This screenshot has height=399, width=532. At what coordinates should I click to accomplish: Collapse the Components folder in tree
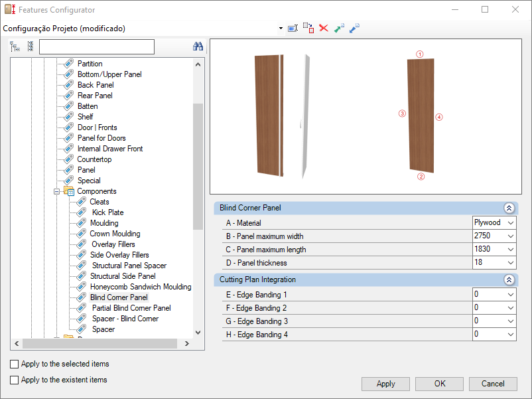click(x=56, y=191)
